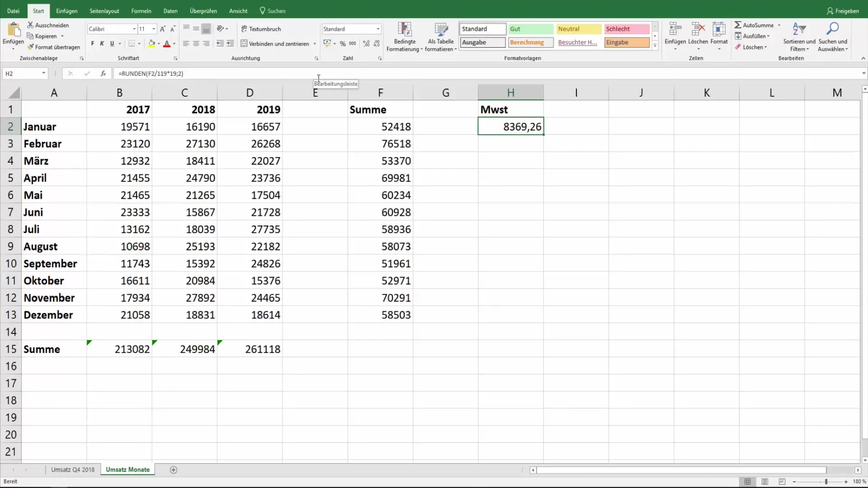
Task: Open Suchen und Auswählen menu
Action: [833, 37]
